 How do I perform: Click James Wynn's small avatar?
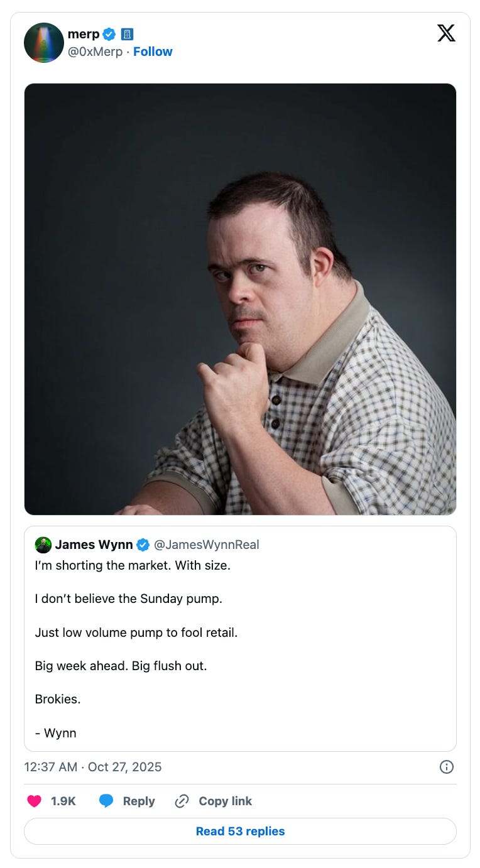pos(43,545)
